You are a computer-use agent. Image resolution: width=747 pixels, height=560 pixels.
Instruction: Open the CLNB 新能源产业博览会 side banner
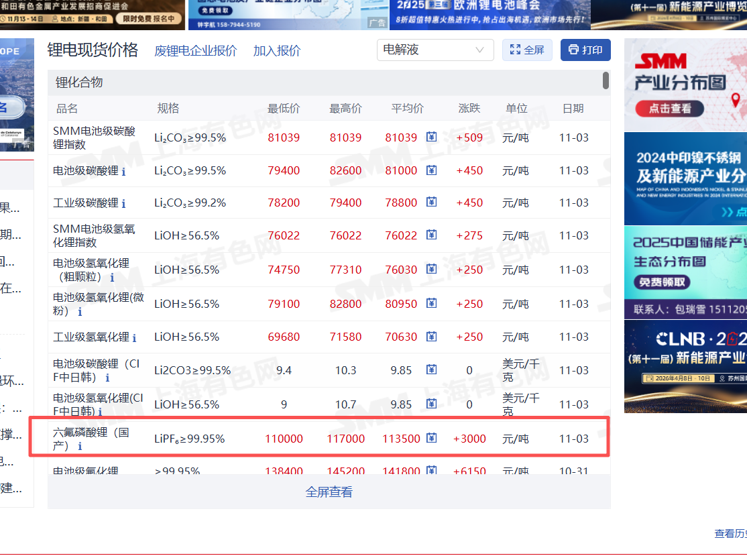coord(685,366)
